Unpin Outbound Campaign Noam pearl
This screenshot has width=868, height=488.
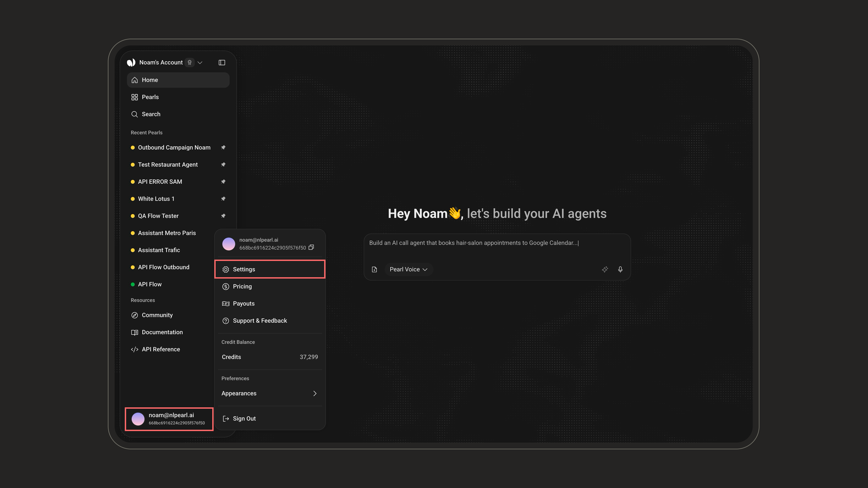coord(223,148)
